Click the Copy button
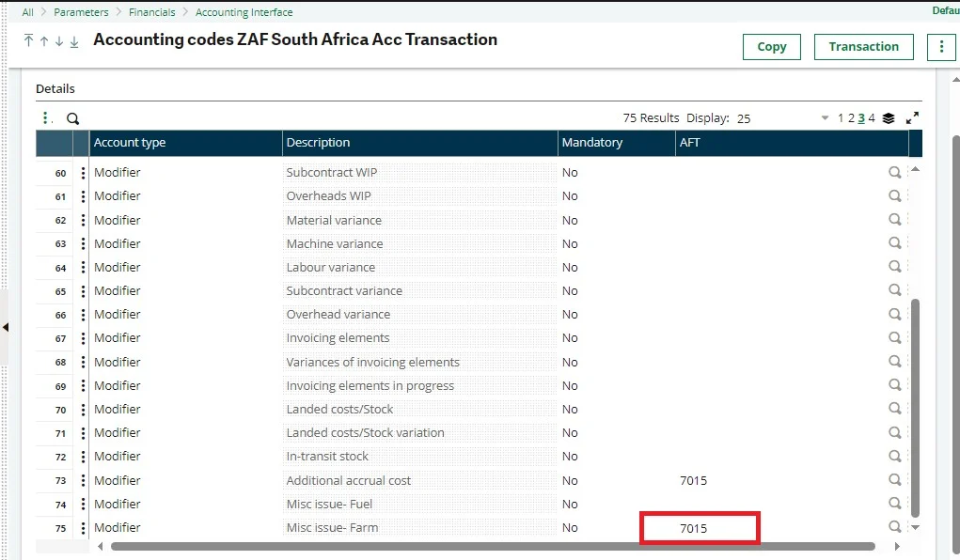The image size is (960, 560). (x=771, y=47)
